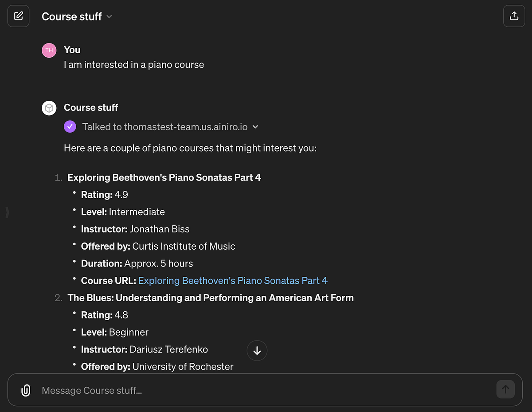This screenshot has width=532, height=412.
Task: Click the 'I am interested in a piano course' message
Action: coord(134,65)
